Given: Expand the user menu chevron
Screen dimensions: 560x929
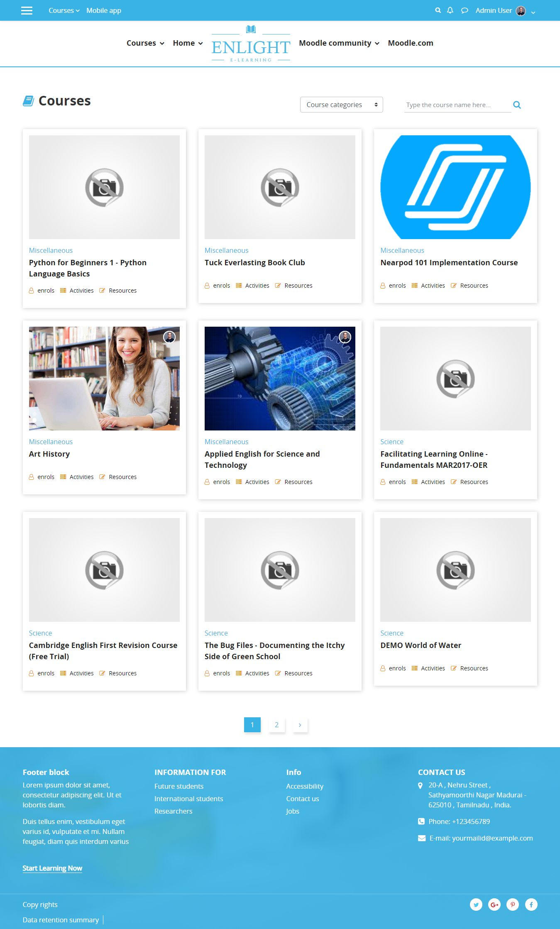Looking at the screenshot, I should pos(533,12).
